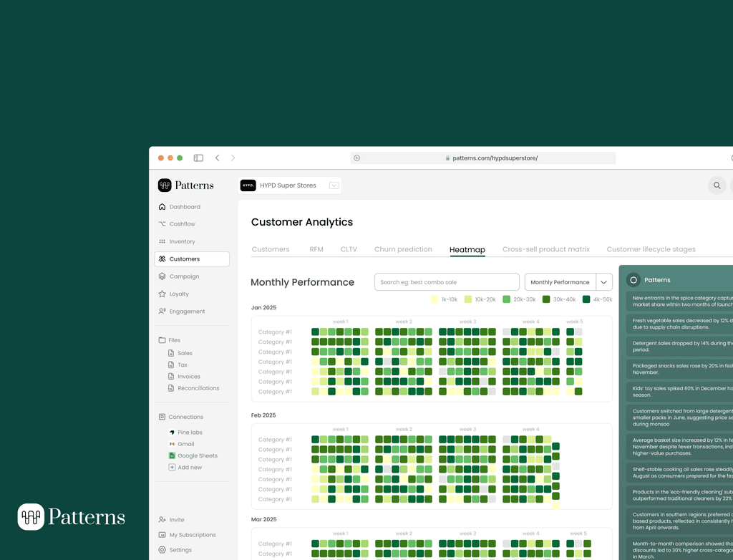Click the 1k-10k legend swatch

(x=435, y=299)
